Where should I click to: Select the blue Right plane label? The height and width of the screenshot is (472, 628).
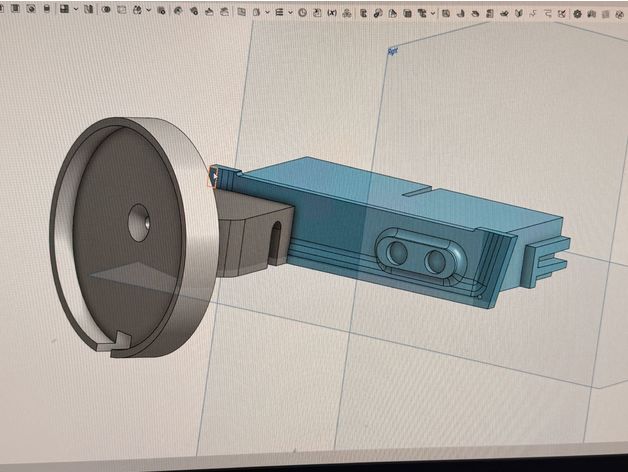tap(393, 51)
